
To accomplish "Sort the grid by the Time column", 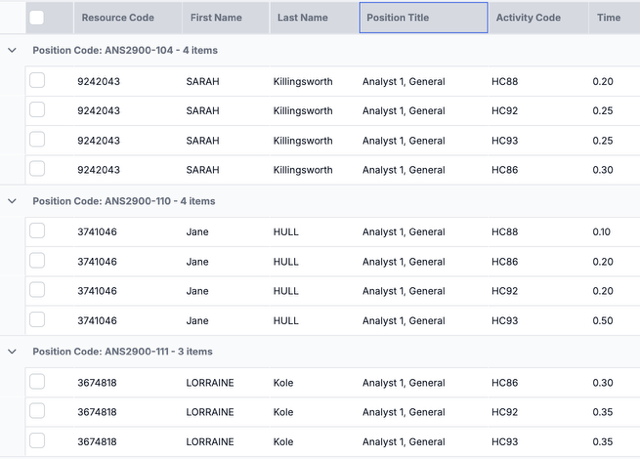I will click(x=608, y=18).
